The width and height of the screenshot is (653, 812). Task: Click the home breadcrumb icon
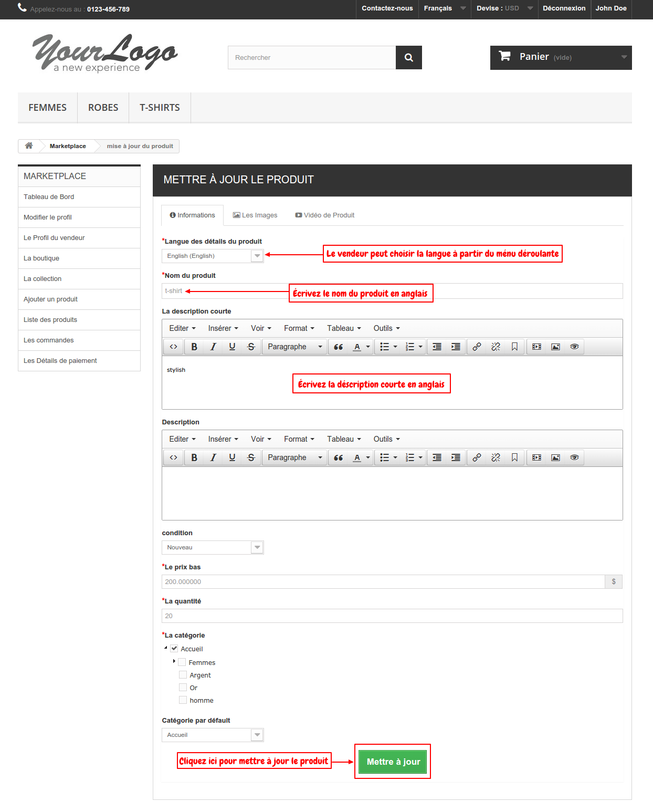[29, 146]
